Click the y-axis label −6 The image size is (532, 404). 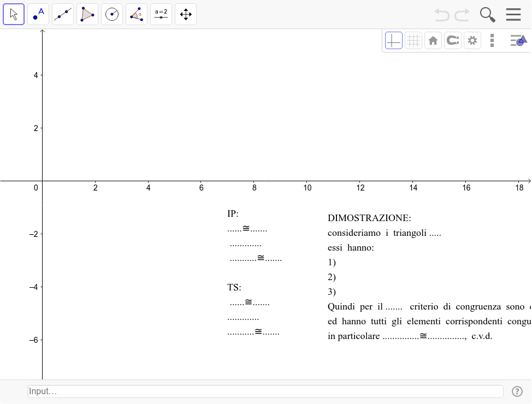tap(33, 340)
